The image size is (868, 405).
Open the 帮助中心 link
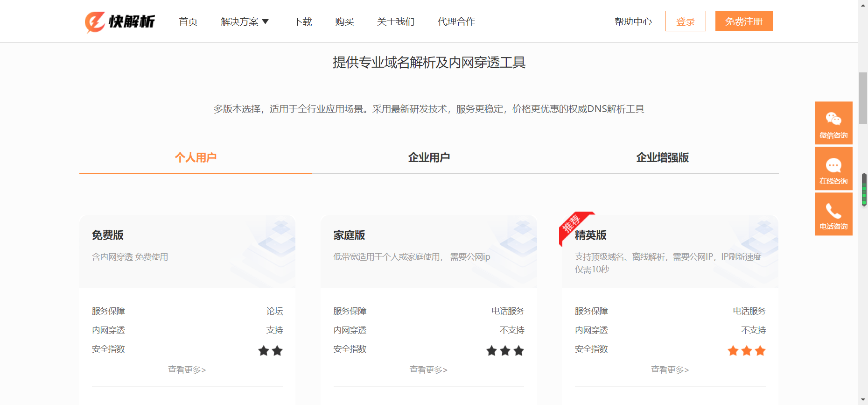[633, 21]
